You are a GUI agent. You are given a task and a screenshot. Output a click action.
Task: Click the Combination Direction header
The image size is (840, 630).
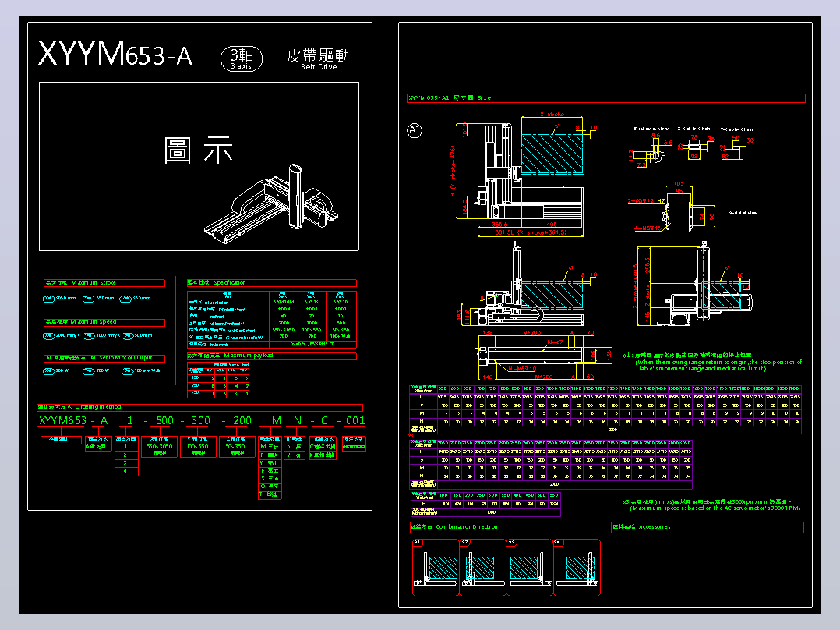click(x=506, y=527)
